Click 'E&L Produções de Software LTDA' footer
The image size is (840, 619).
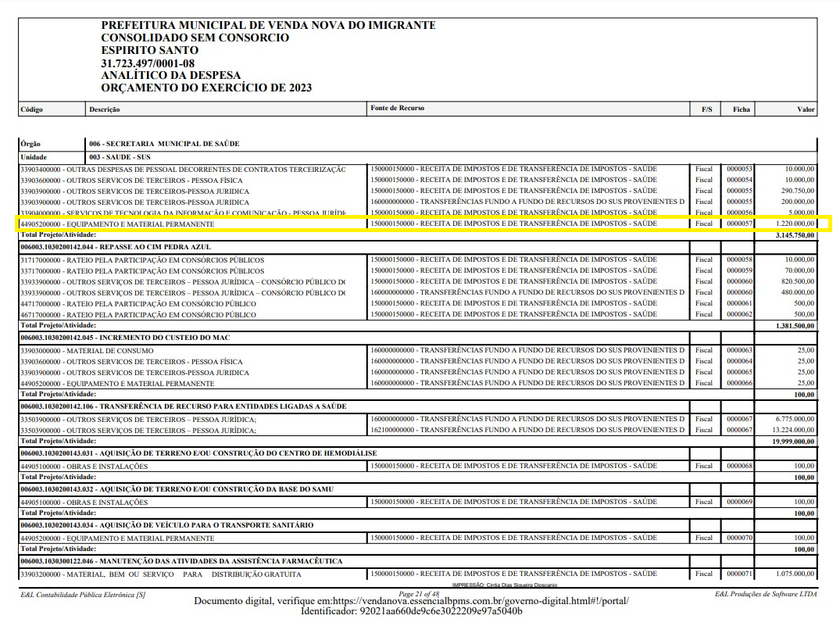click(766, 594)
